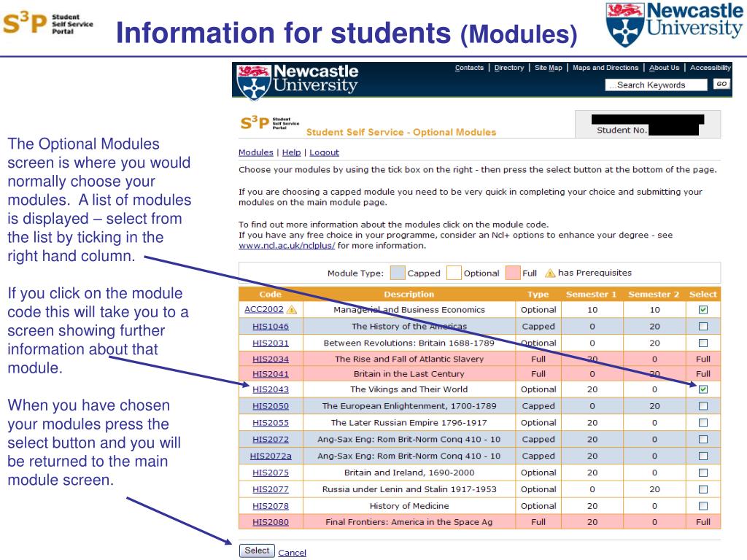This screenshot has height=560, width=747.
Task: Tick the checkbox for HIS2078 History of Medicine
Action: 703,506
